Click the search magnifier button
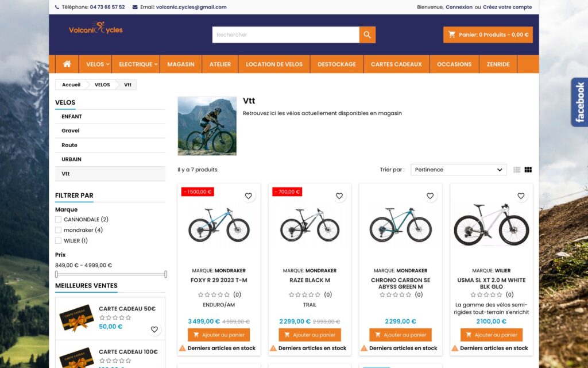The width and height of the screenshot is (588, 368). point(367,35)
